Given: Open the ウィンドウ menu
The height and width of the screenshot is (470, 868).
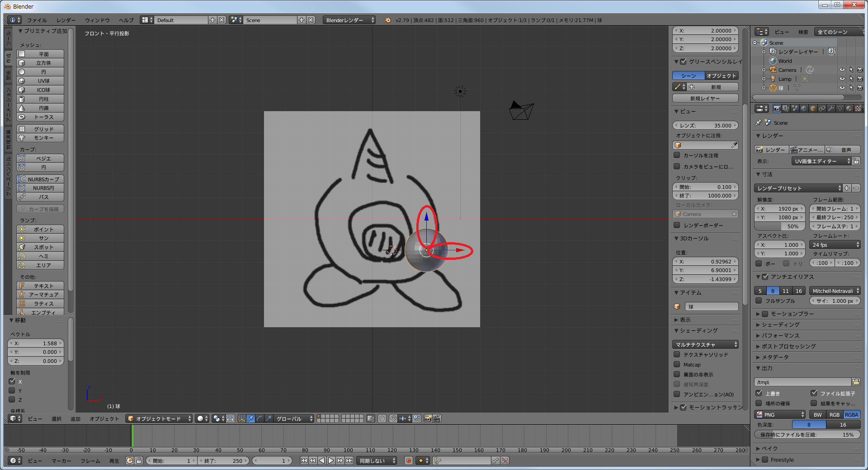Looking at the screenshot, I should 97,20.
